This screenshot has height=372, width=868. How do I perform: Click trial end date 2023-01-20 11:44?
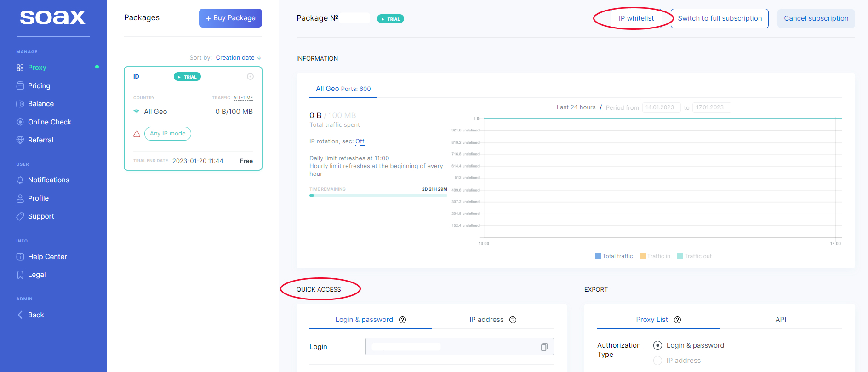[198, 161]
